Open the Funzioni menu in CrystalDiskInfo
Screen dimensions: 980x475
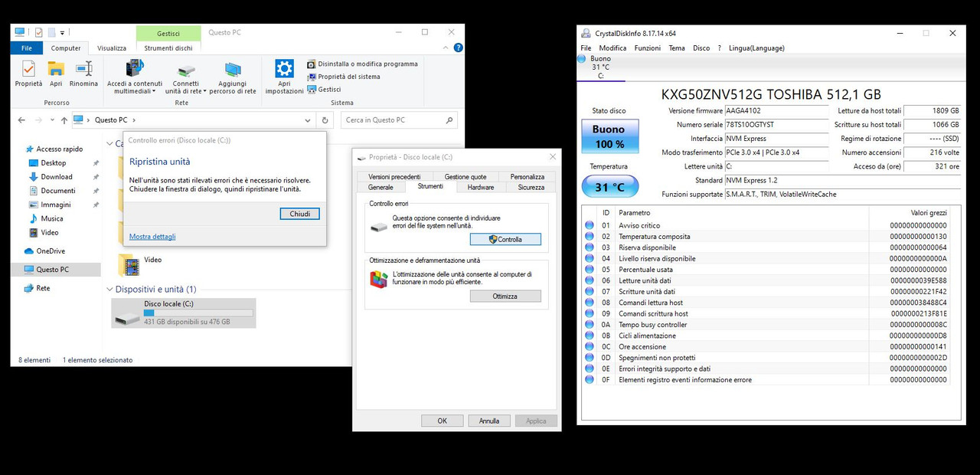pyautogui.click(x=648, y=47)
